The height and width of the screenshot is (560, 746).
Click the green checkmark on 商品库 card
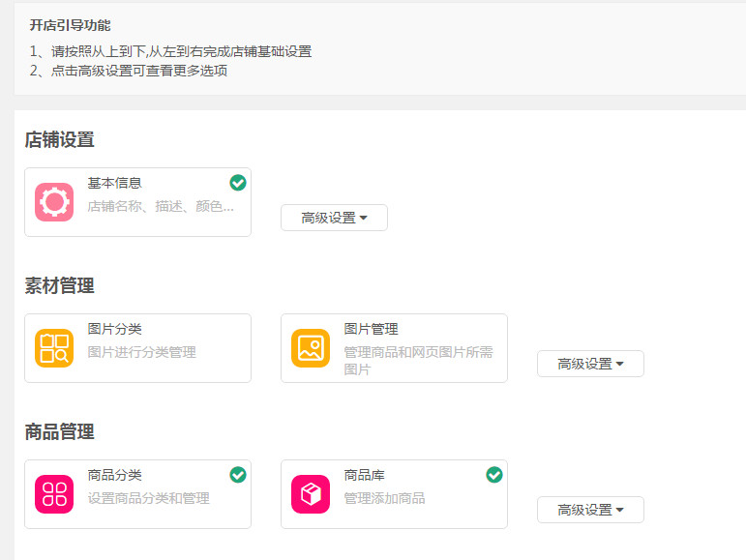pos(494,474)
